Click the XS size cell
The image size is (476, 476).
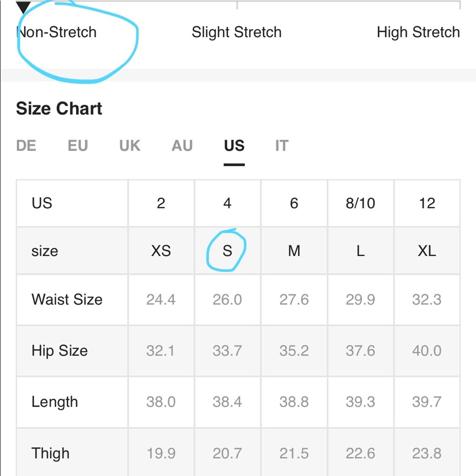(161, 251)
